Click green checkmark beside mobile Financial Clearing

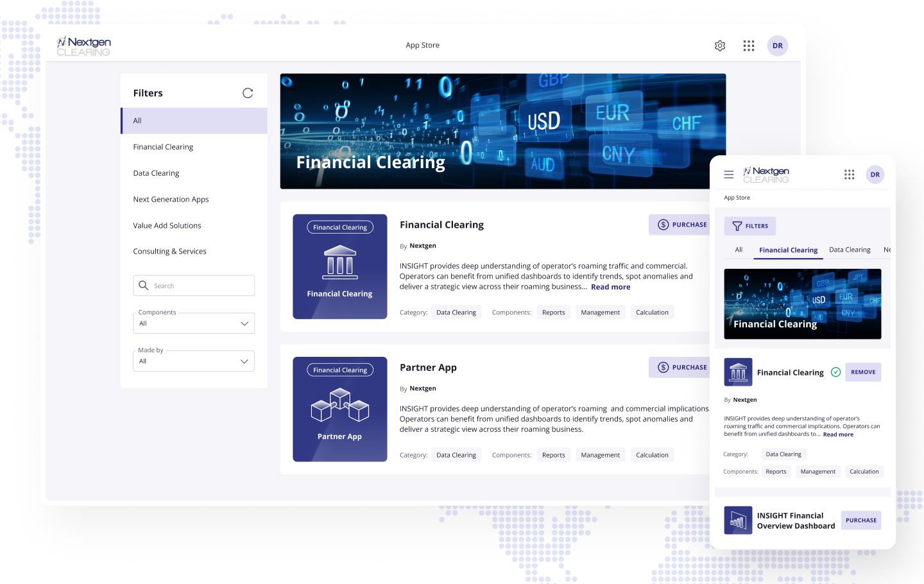coord(836,372)
